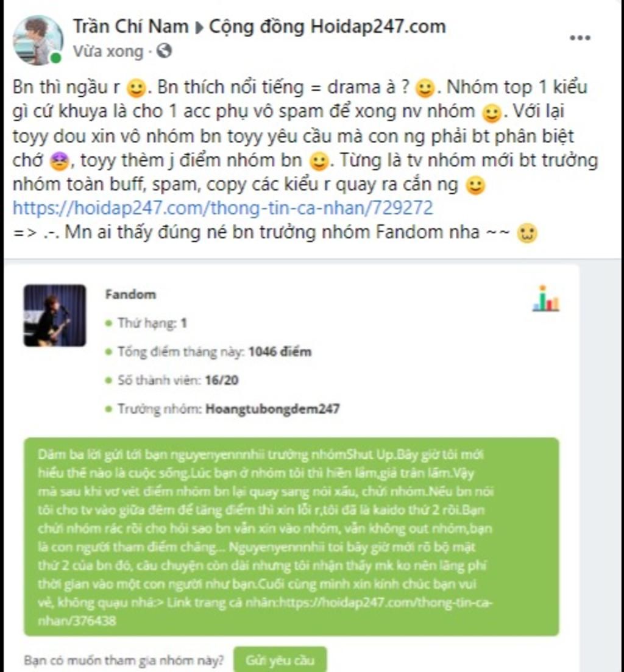Screen dimensions: 624x672
Task: Click the "Gửi yêu cầu" button
Action: (280, 660)
